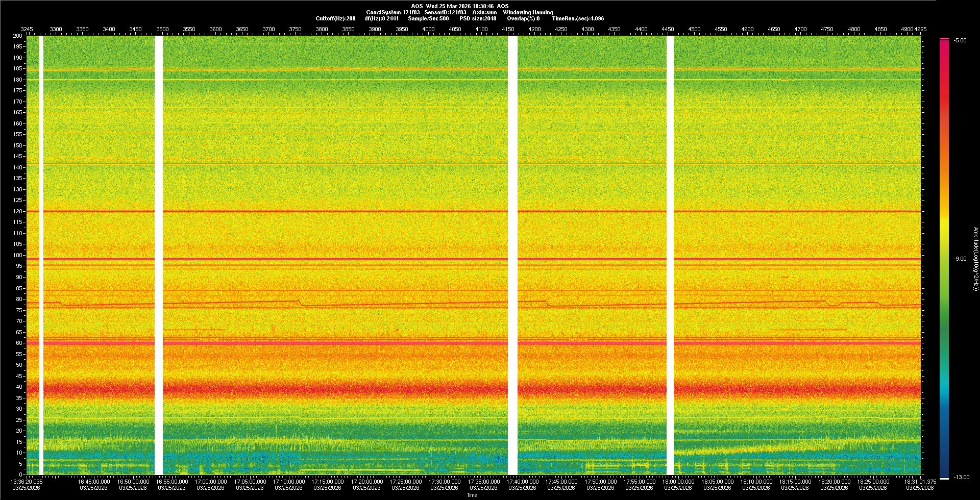Click the white data gap near tick 4150
This screenshot has height=500, width=980.
(512, 255)
